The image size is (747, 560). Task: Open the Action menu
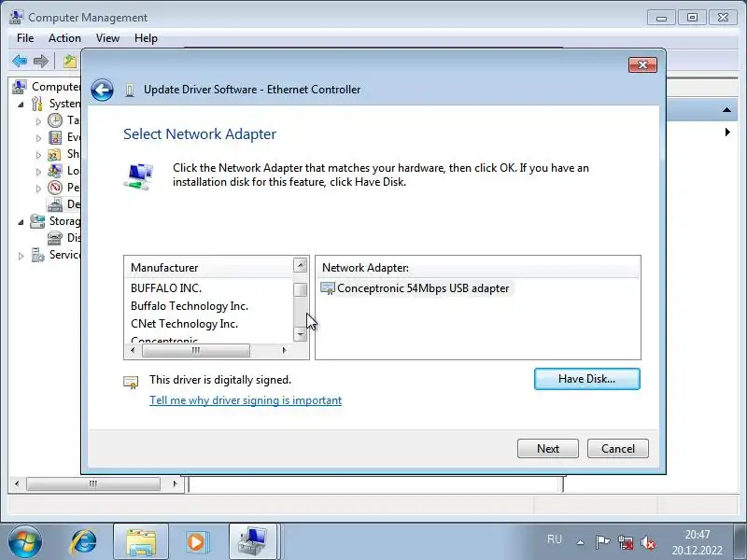point(64,38)
